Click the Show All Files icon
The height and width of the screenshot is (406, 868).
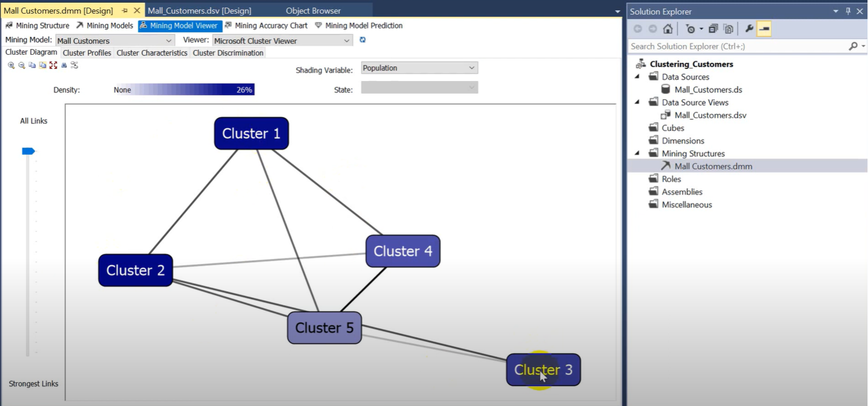click(728, 29)
